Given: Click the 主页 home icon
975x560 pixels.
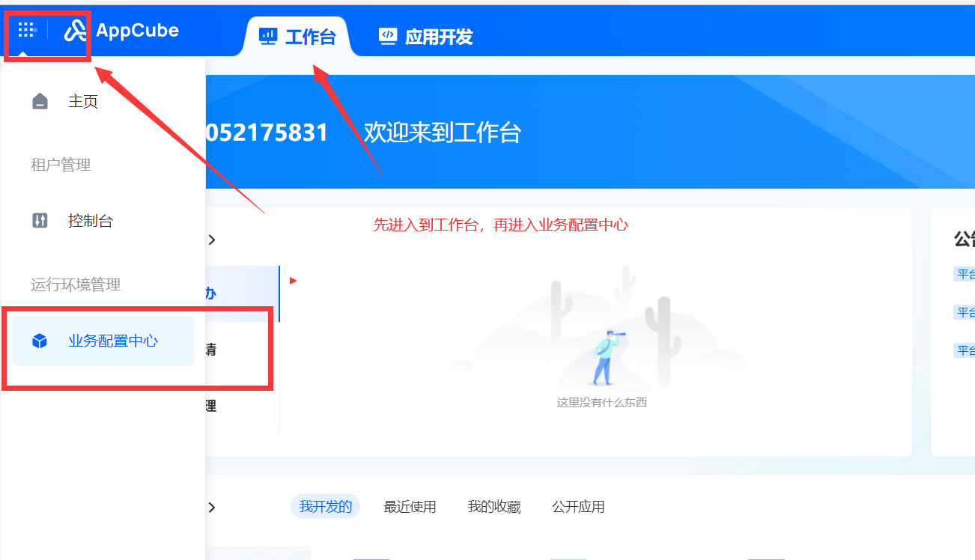Looking at the screenshot, I should click(x=40, y=102).
